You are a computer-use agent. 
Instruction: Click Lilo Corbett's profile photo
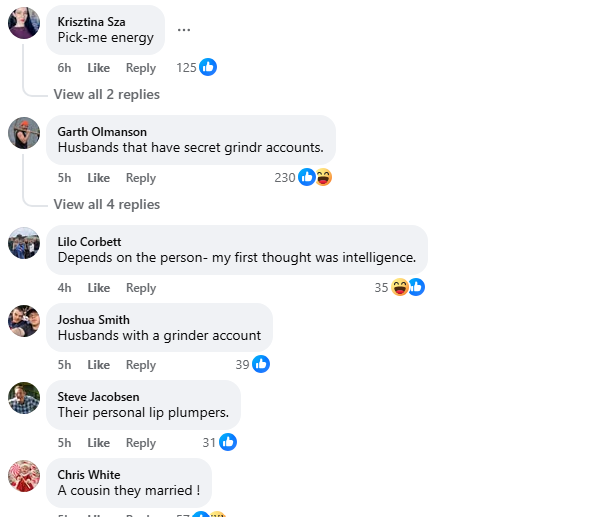pyautogui.click(x=24, y=242)
